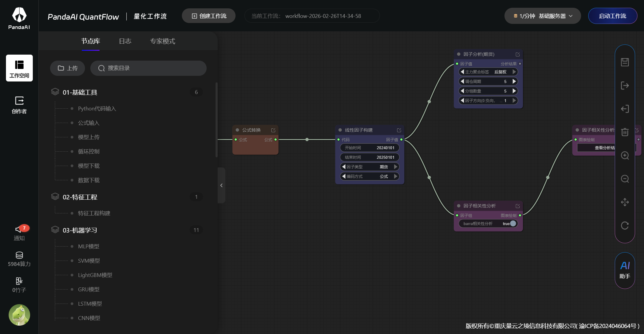Image resolution: width=644 pixels, height=334 pixels.
Task: Click the 01-基础工具 layers icon
Action: 55,92
